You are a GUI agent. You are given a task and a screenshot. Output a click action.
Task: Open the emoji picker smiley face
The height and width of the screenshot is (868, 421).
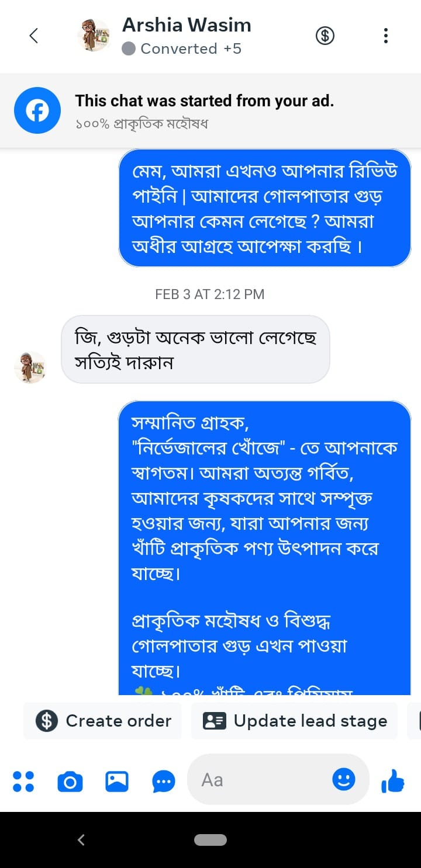(343, 779)
